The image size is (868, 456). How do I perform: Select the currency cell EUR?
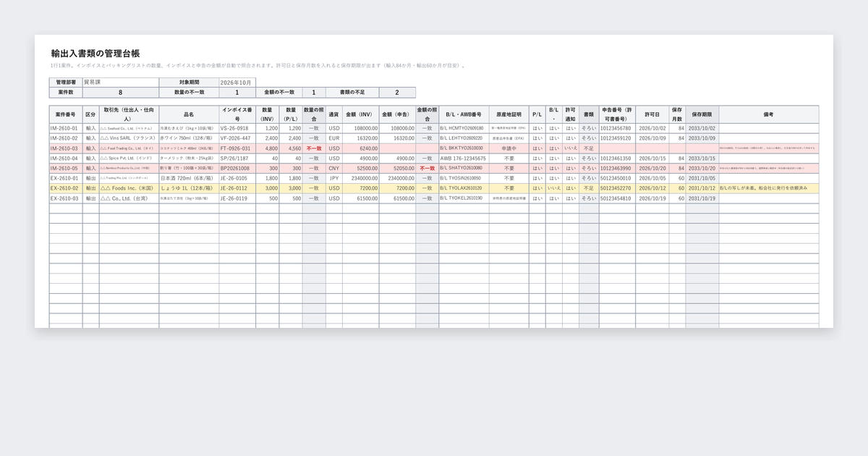point(334,138)
